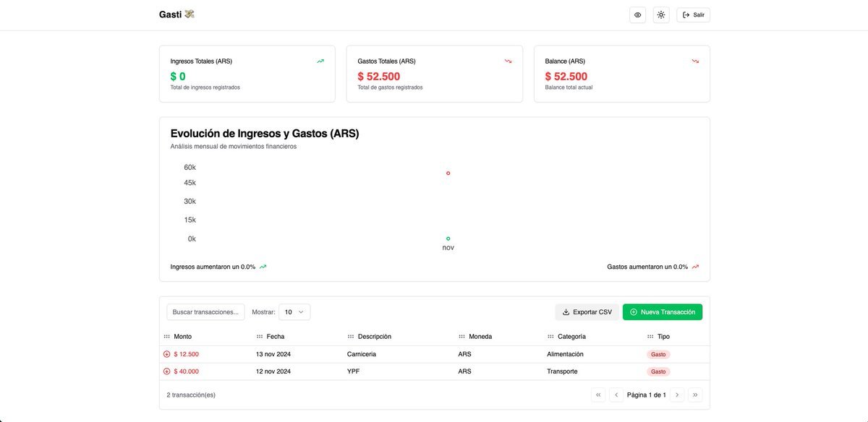Screen dimensions: 868x422
Task: Click the trend icon in the Balance card
Action: coord(695,61)
